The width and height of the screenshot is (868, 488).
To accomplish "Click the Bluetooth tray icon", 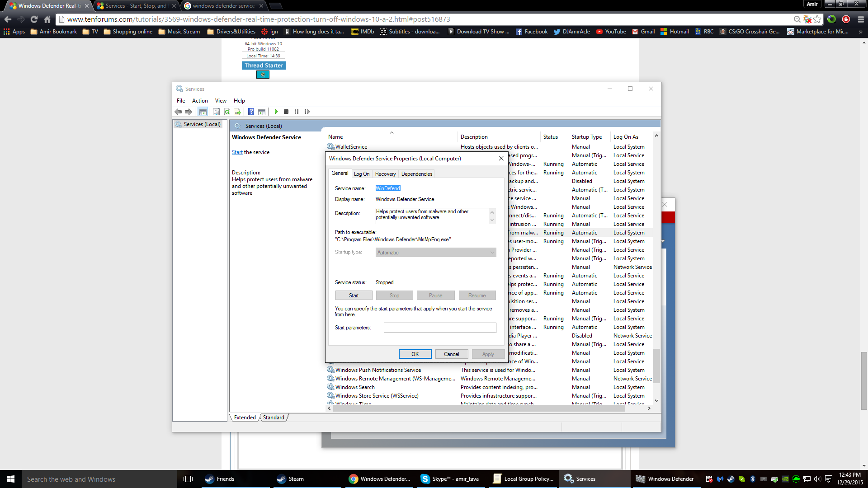I will point(753,479).
